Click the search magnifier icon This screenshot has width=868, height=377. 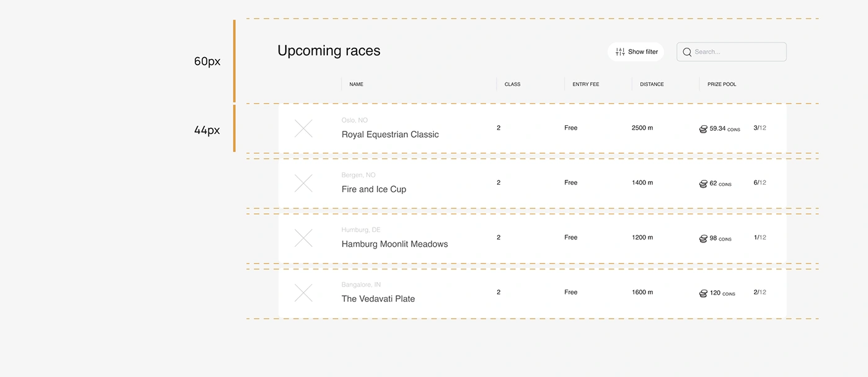[x=687, y=52]
